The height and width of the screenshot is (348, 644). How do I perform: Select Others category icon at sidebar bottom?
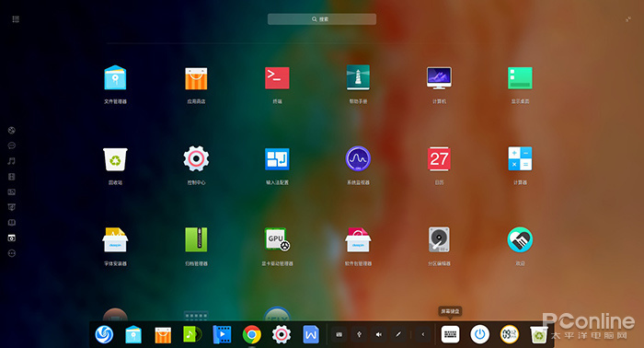pyautogui.click(x=11, y=253)
